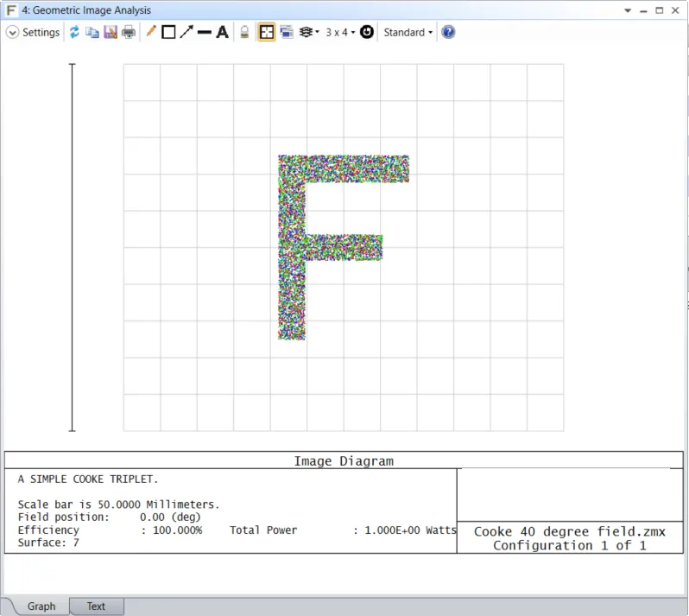The height and width of the screenshot is (616, 689).
Task: Switch to the Graph tab
Action: pyautogui.click(x=41, y=606)
